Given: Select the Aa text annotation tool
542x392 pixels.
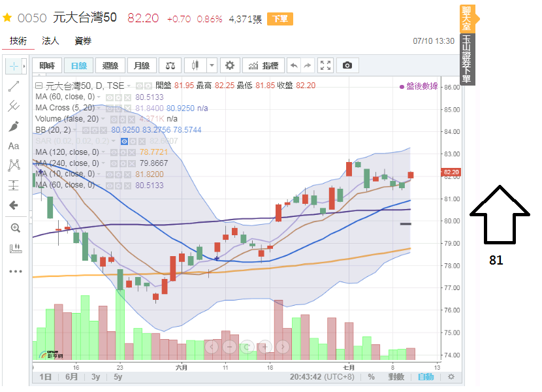Looking at the screenshot, I should point(14,146).
